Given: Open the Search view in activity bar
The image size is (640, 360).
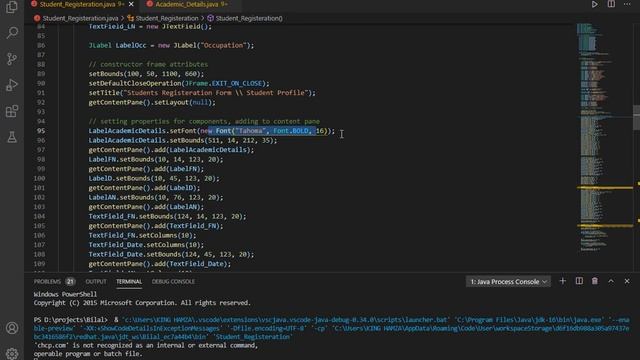Looking at the screenshot, I should click(12, 33).
